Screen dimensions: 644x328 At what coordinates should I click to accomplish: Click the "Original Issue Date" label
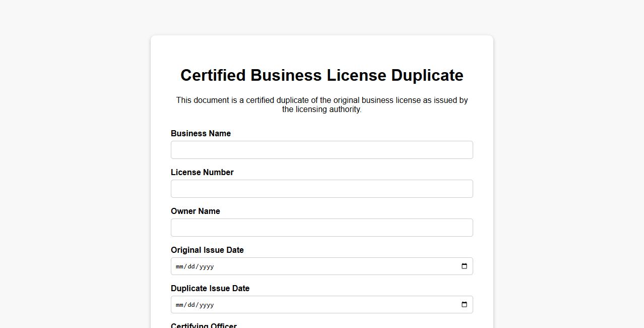click(207, 250)
